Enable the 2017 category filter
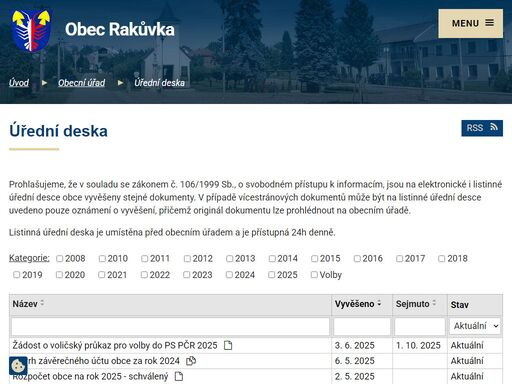The width and height of the screenshot is (512, 384). pos(400,259)
